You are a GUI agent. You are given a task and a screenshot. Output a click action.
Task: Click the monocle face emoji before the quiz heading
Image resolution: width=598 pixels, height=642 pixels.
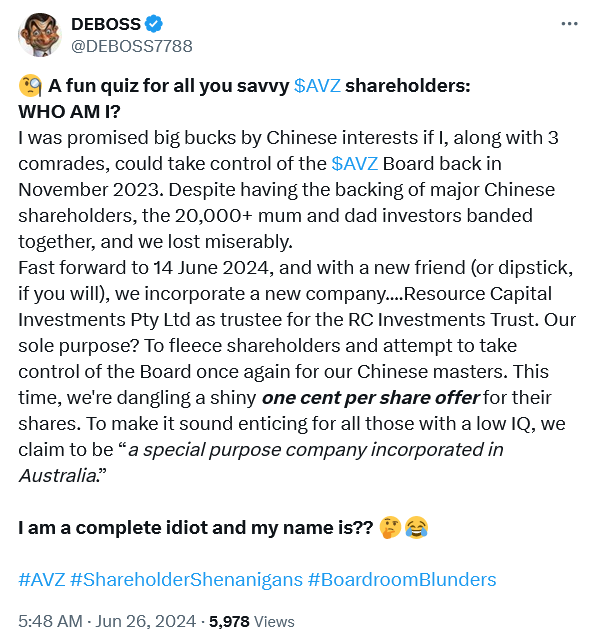coord(30,86)
